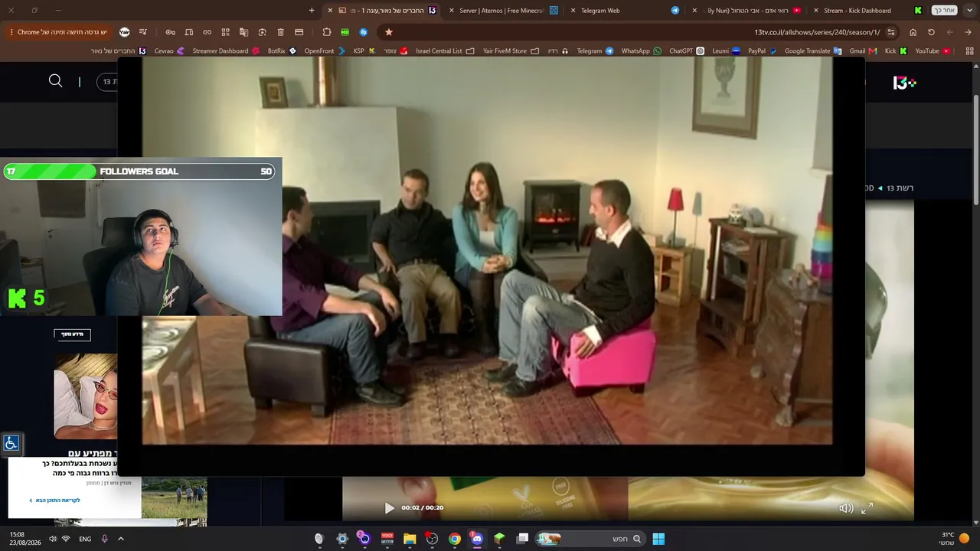
Task: Translate this page with the translate icon
Action: coord(243,32)
